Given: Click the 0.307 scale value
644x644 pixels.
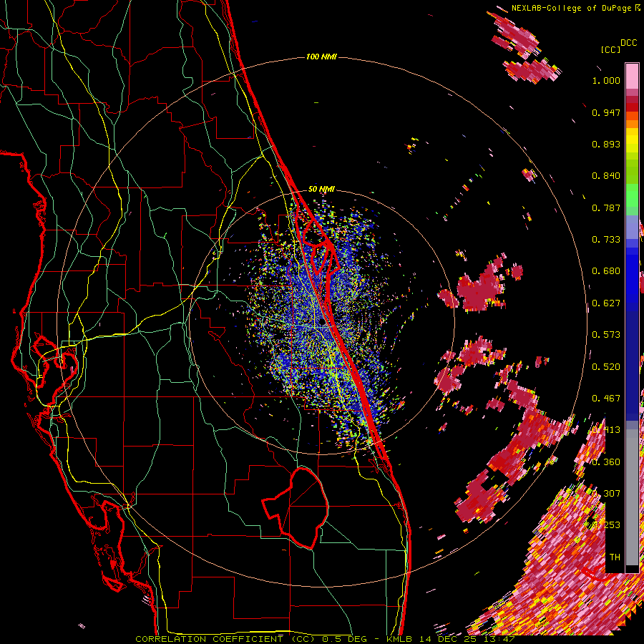Looking at the screenshot, I should [x=606, y=494].
